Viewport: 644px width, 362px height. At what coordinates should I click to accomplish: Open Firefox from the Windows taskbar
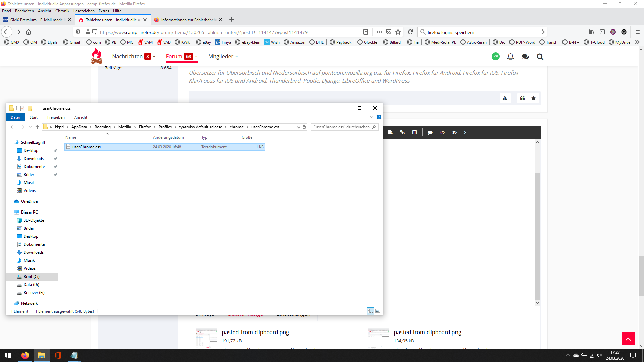[25, 355]
